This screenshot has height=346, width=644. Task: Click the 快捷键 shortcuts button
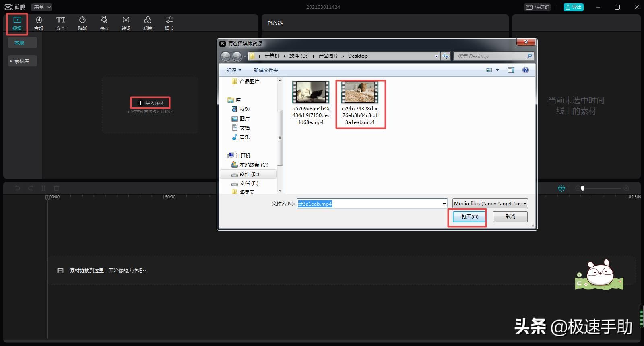(538, 7)
